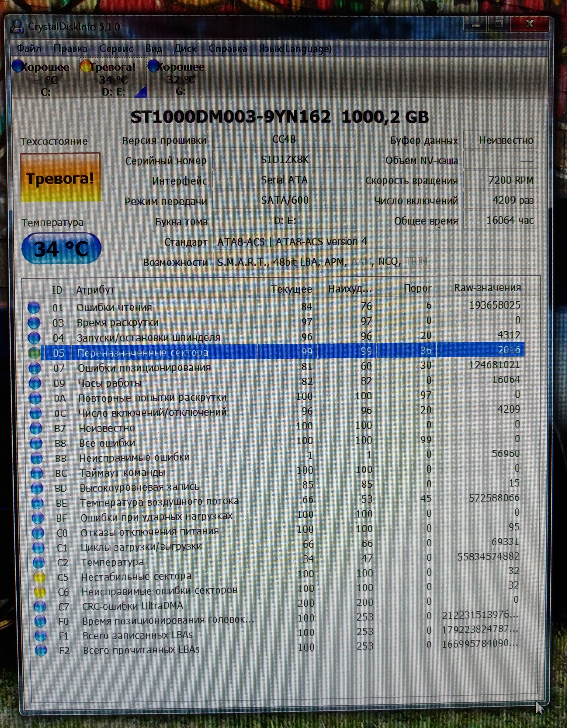Click the CrystalDiskInfo title bar icon
567x728 pixels.
[x=17, y=27]
